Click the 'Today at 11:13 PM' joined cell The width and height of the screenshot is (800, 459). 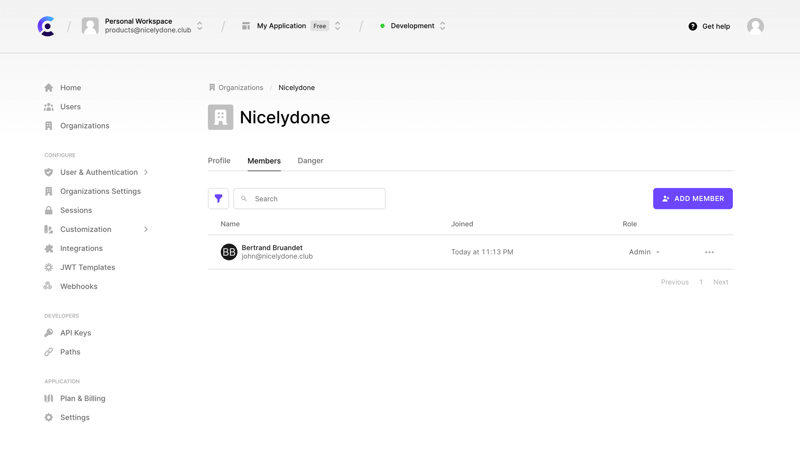coord(482,252)
